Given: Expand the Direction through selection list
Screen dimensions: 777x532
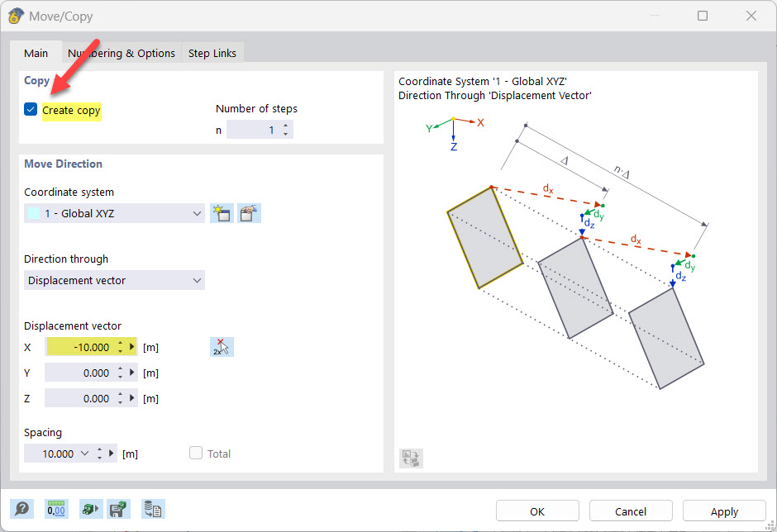Looking at the screenshot, I should point(197,280).
